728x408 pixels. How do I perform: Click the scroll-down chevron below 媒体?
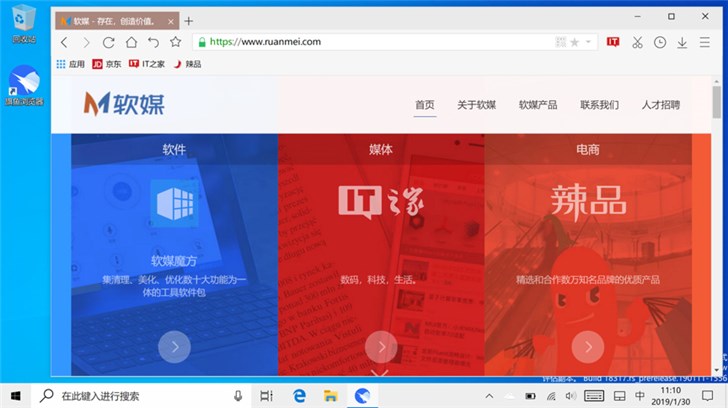[x=380, y=373]
